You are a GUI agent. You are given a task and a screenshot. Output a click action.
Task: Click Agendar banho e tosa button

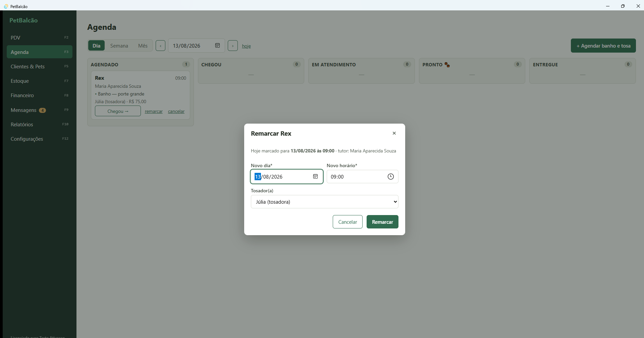coord(603,46)
